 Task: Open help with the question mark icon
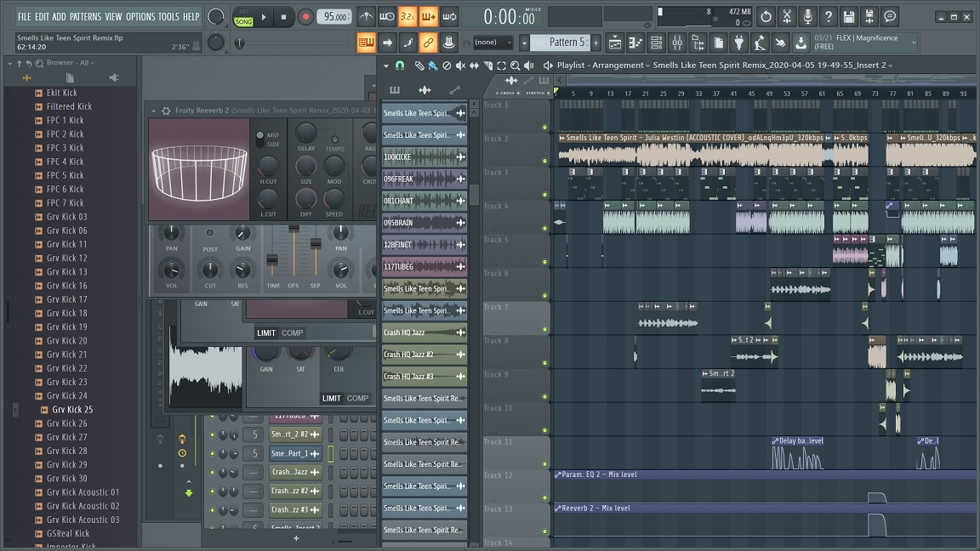tap(828, 17)
